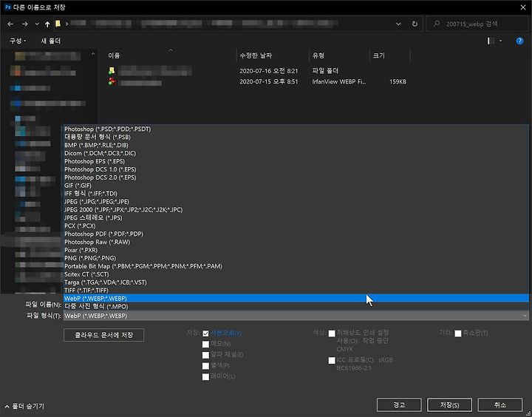Choose Photoshop (*.PSD;*.PDD;*.PSDT) format

click(296, 129)
